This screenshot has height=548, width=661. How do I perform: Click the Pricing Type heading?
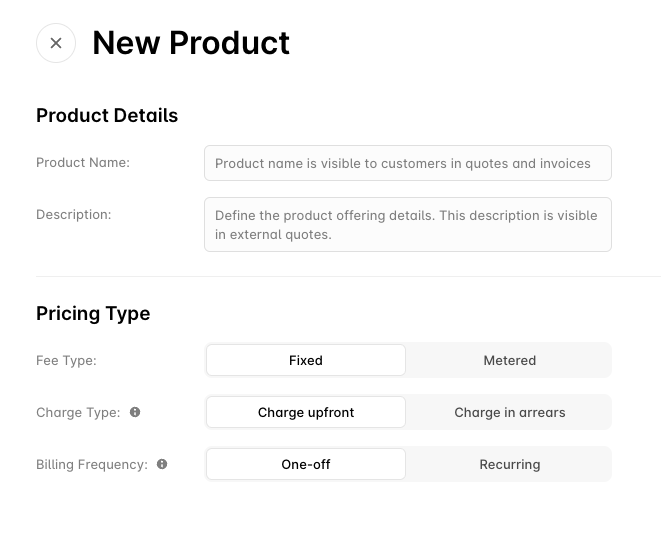point(93,314)
